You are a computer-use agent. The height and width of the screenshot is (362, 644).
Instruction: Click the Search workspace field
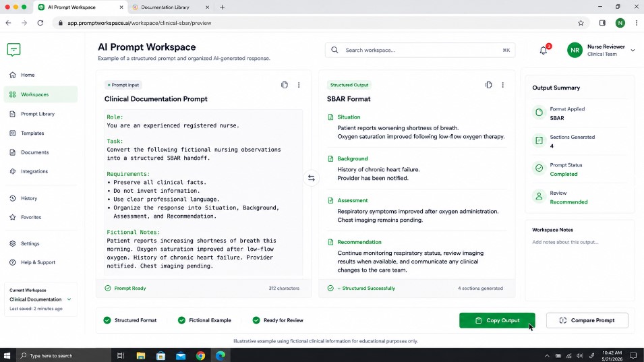(x=419, y=50)
